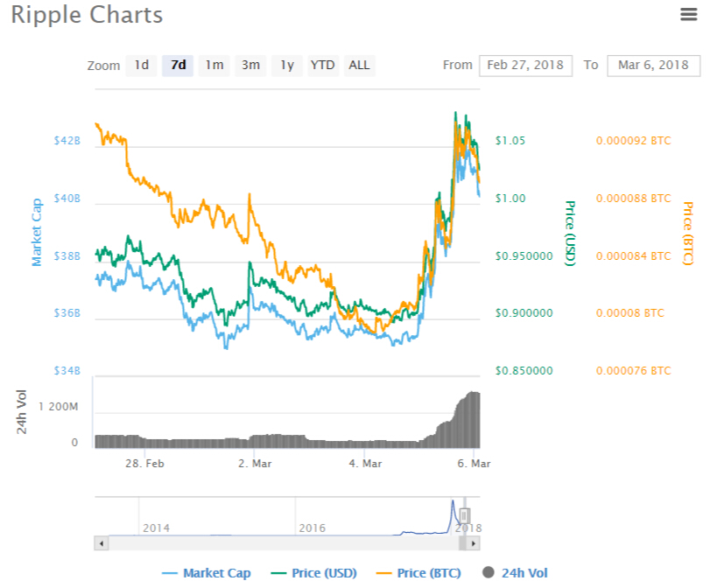The width and height of the screenshot is (710, 588).
Task: Edit the To date field
Action: 653,66
